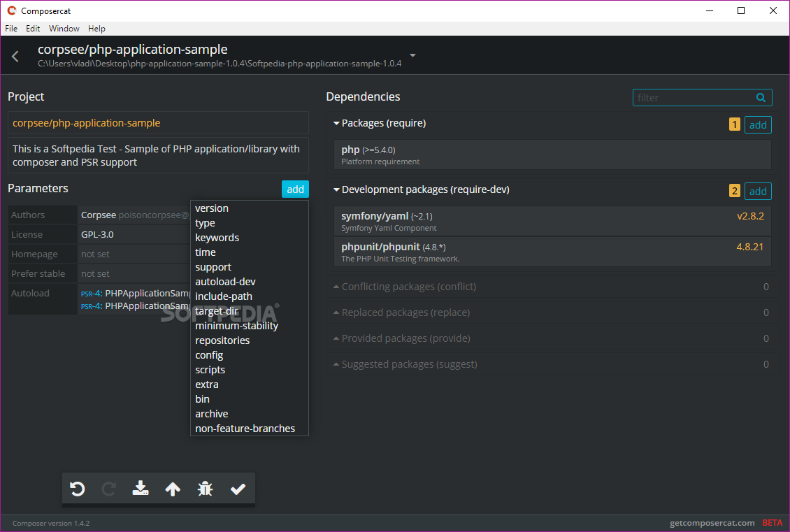Click the Prefer stable 'not set' value
Viewport: 790px width, 532px height.
[x=95, y=273]
